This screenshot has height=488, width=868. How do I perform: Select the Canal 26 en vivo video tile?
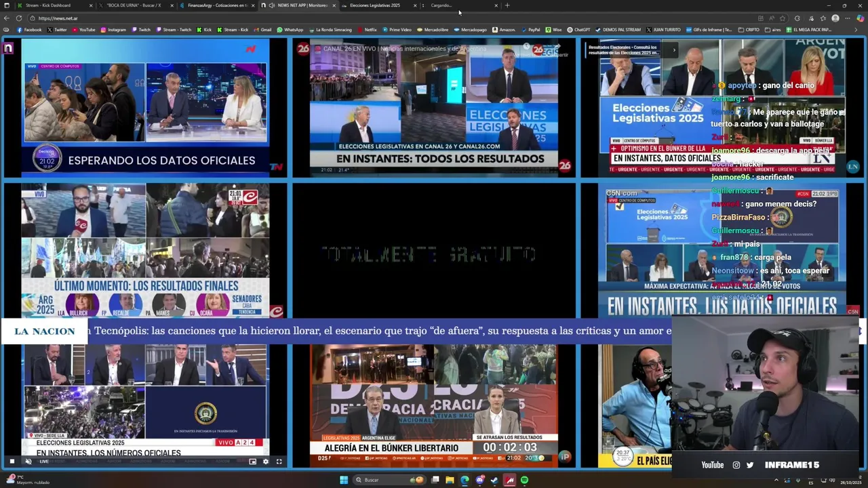point(434,107)
